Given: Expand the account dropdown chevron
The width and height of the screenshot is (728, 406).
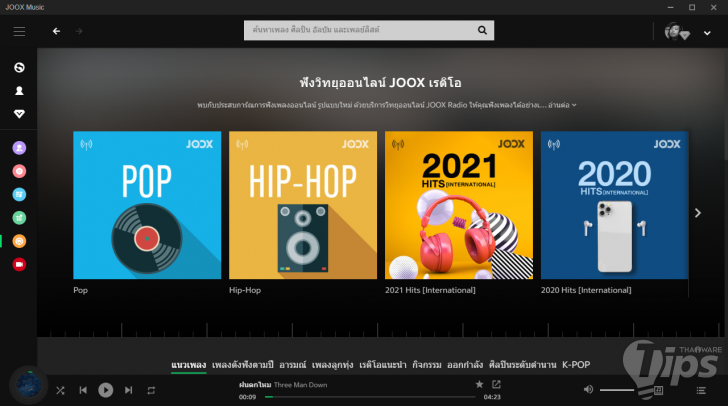Looking at the screenshot, I should [707, 33].
